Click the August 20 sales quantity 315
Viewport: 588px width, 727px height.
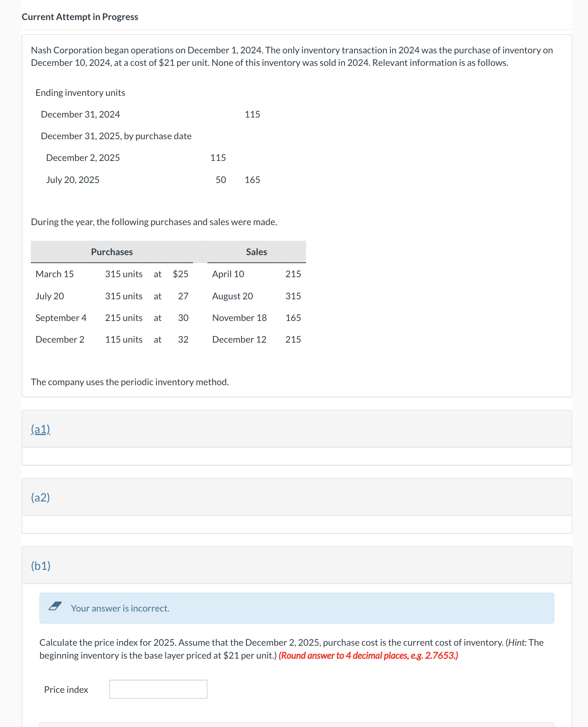click(293, 296)
